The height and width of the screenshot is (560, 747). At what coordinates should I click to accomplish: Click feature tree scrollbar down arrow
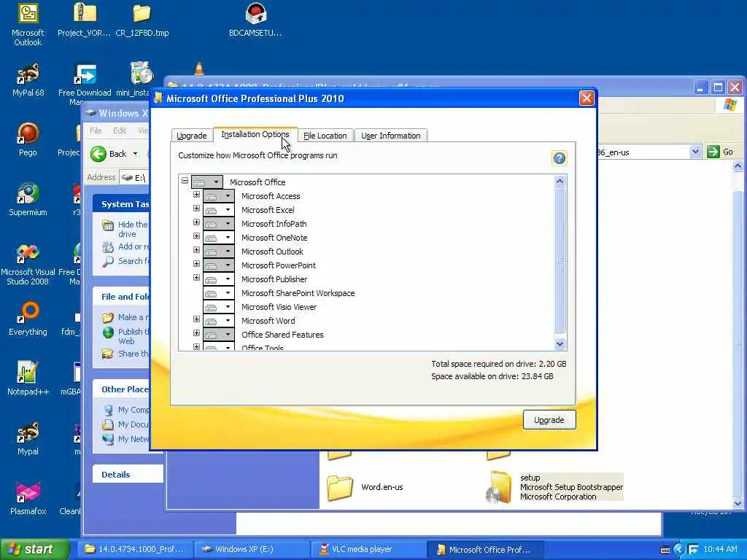pos(560,343)
